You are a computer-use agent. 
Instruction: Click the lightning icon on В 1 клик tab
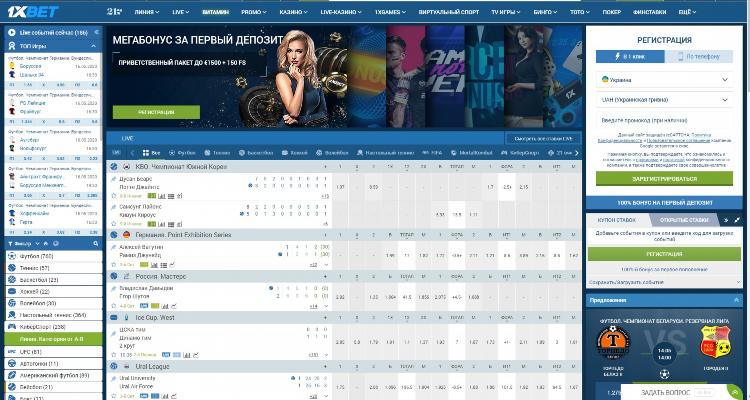point(618,56)
